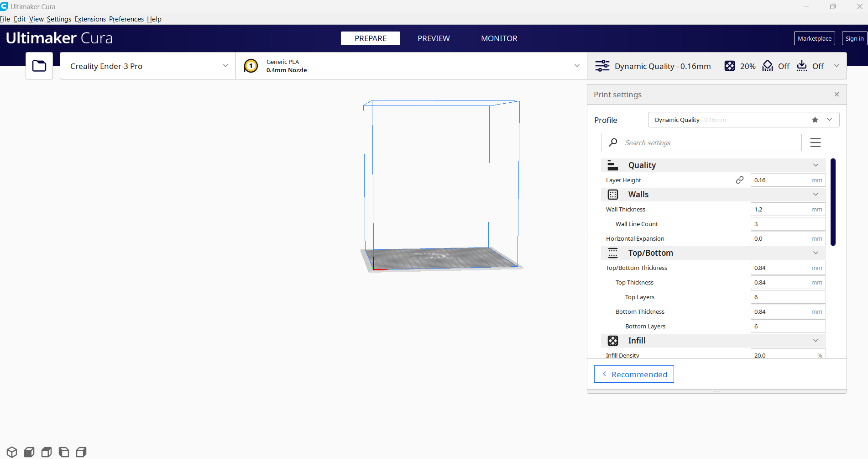
Task: Open the Marketplace
Action: click(814, 38)
